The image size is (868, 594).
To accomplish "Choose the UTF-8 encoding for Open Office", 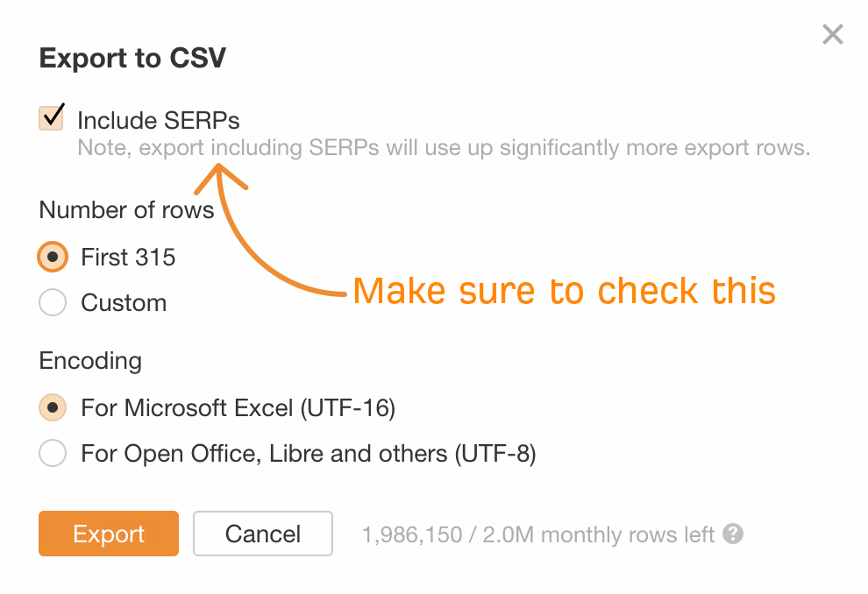I will [x=52, y=454].
